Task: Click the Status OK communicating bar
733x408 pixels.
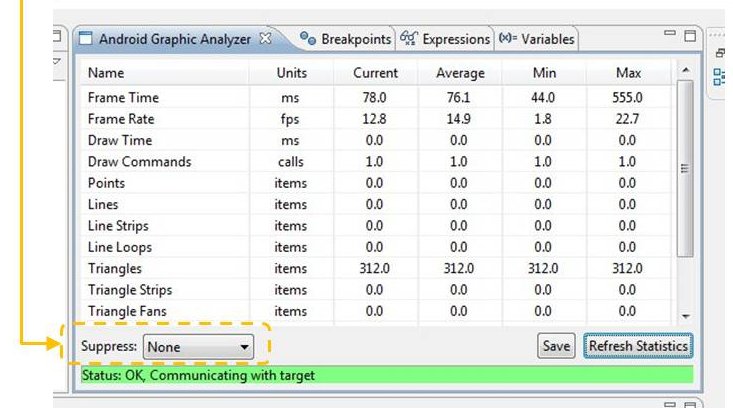Action: click(x=387, y=375)
